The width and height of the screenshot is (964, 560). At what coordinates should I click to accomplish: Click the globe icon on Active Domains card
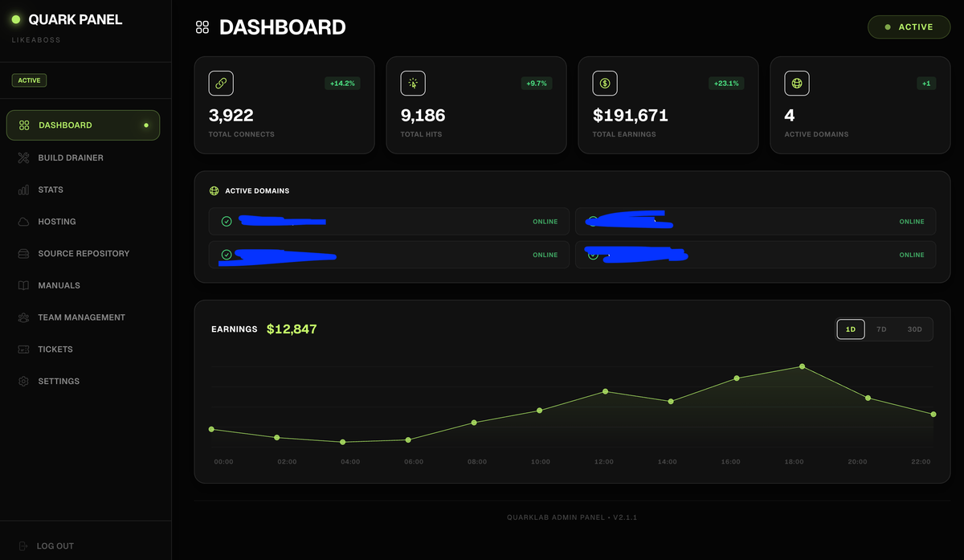(x=797, y=83)
